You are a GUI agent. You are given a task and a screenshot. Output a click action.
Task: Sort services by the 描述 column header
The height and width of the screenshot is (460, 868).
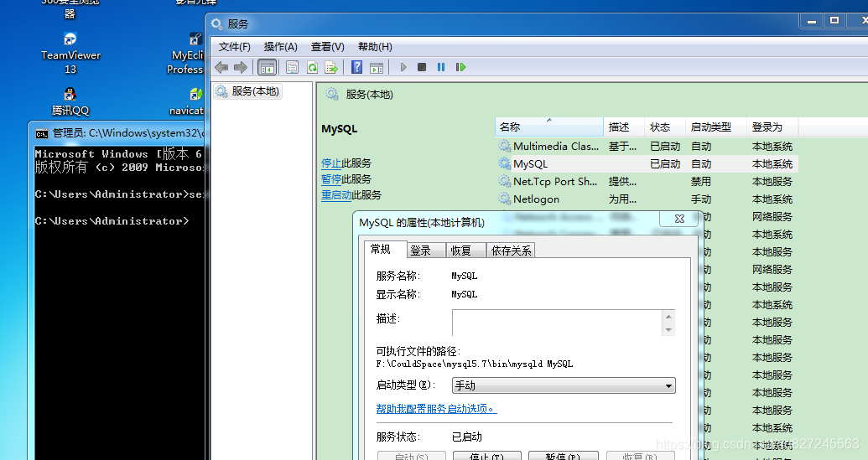pyautogui.click(x=624, y=127)
